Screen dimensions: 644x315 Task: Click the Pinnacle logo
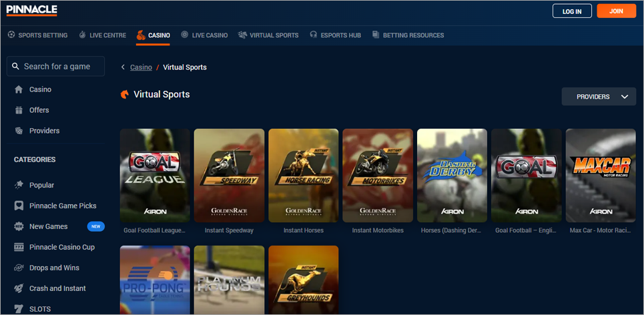tap(31, 10)
